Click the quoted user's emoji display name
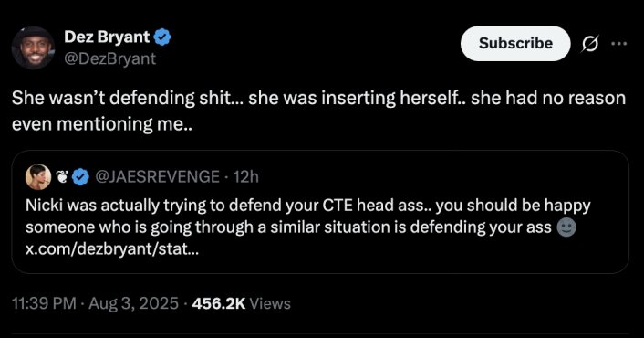Image resolution: width=644 pixels, height=338 pixels. 62,177
